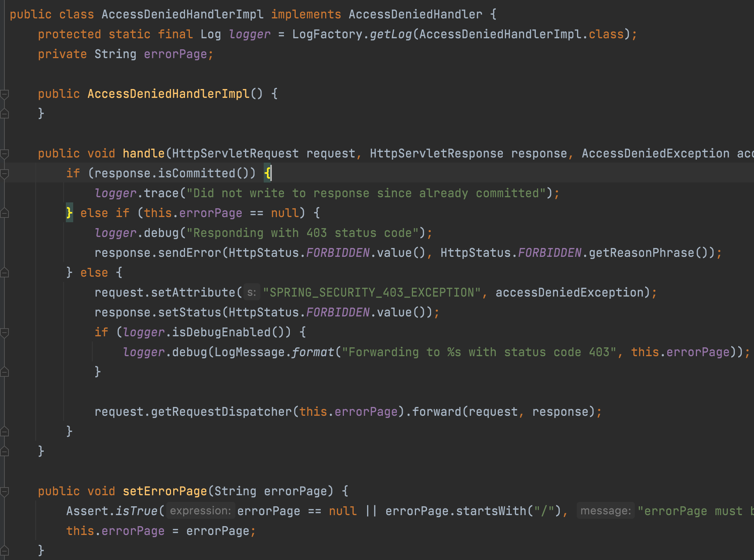Collapse the AccessDeniedHandlerImpl constructor body
Image resolution: width=754 pixels, height=560 pixels.
click(4, 93)
